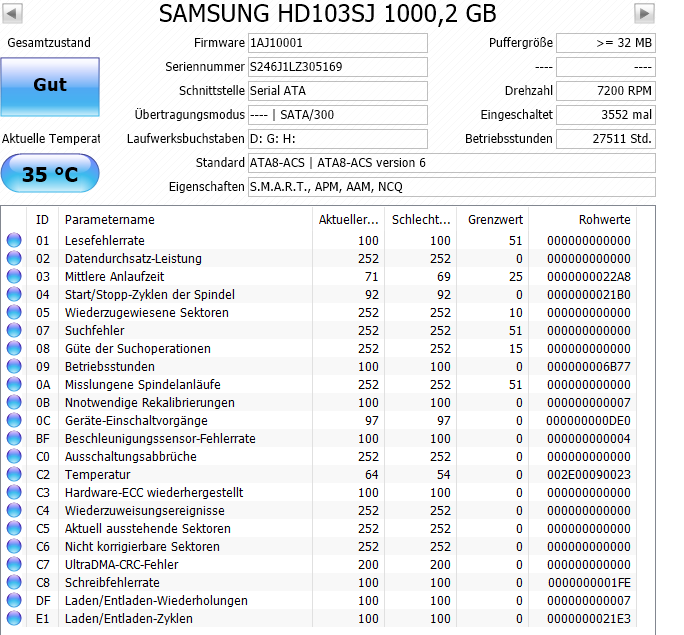Select raw value 000000000DE0
Viewport: 684px width, 635px height.
tap(588, 420)
